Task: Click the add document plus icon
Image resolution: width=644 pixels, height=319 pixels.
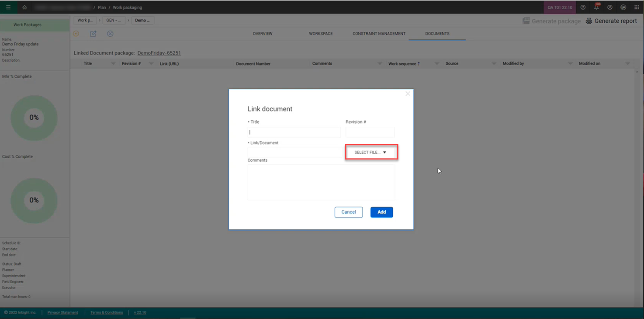Action: [x=76, y=34]
